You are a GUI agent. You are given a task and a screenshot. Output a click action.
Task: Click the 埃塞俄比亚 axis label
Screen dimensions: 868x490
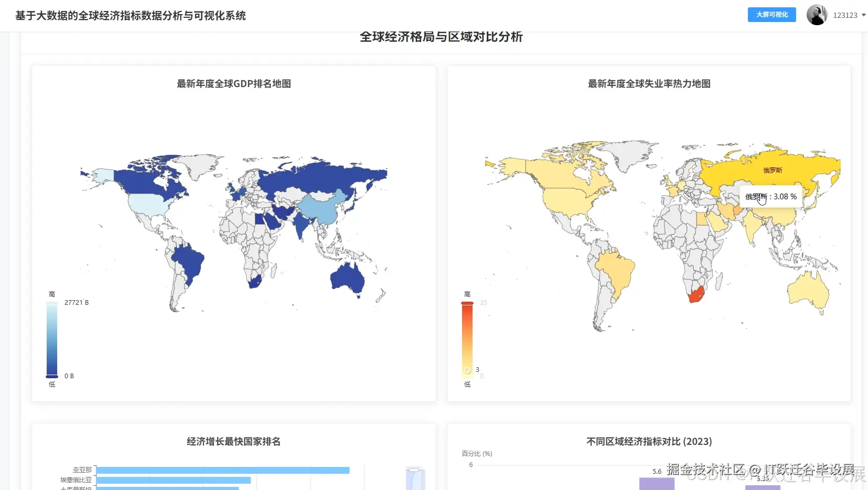click(77, 480)
